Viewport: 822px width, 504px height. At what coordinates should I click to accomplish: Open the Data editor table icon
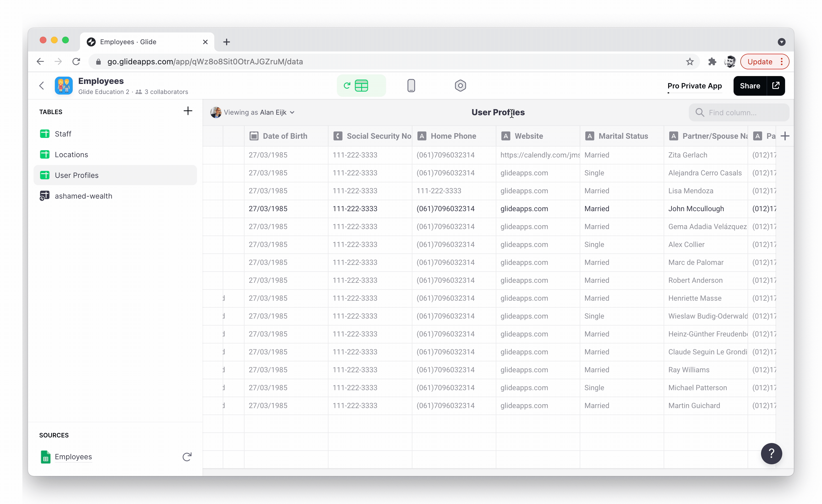(x=361, y=86)
